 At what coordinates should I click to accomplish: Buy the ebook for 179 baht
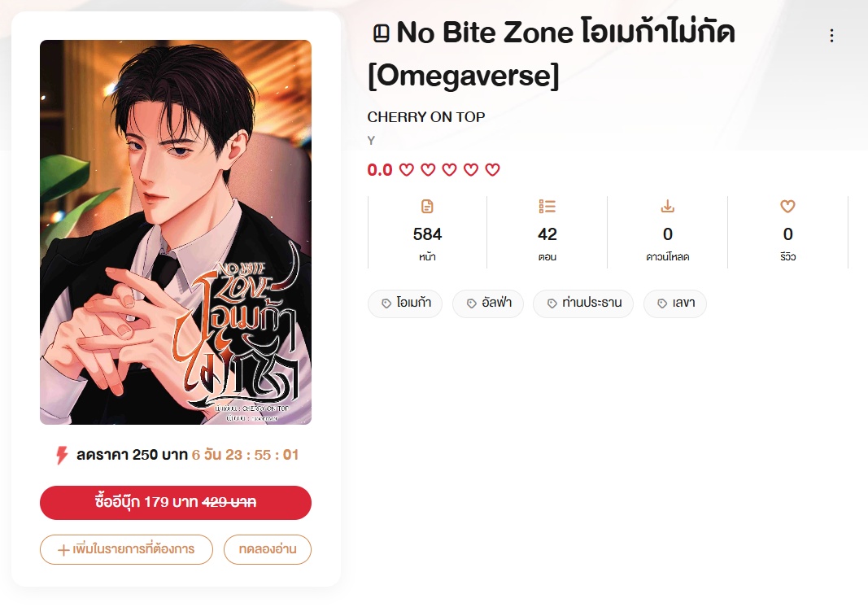176,503
